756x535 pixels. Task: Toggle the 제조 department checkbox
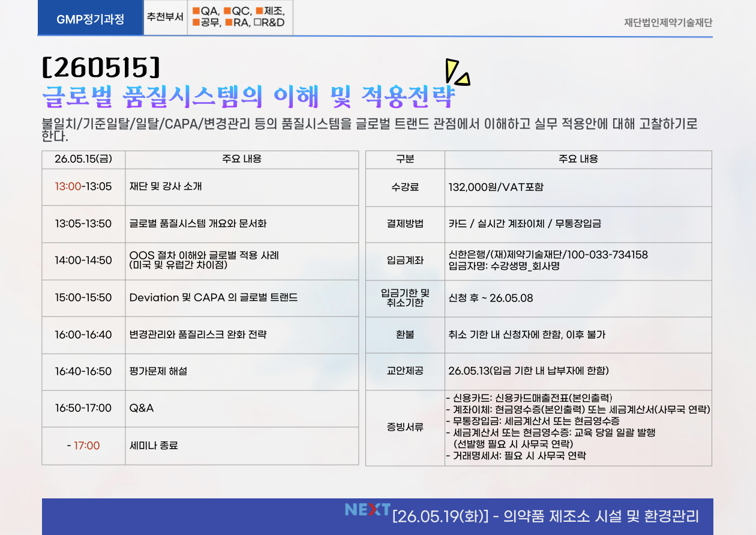(x=259, y=11)
